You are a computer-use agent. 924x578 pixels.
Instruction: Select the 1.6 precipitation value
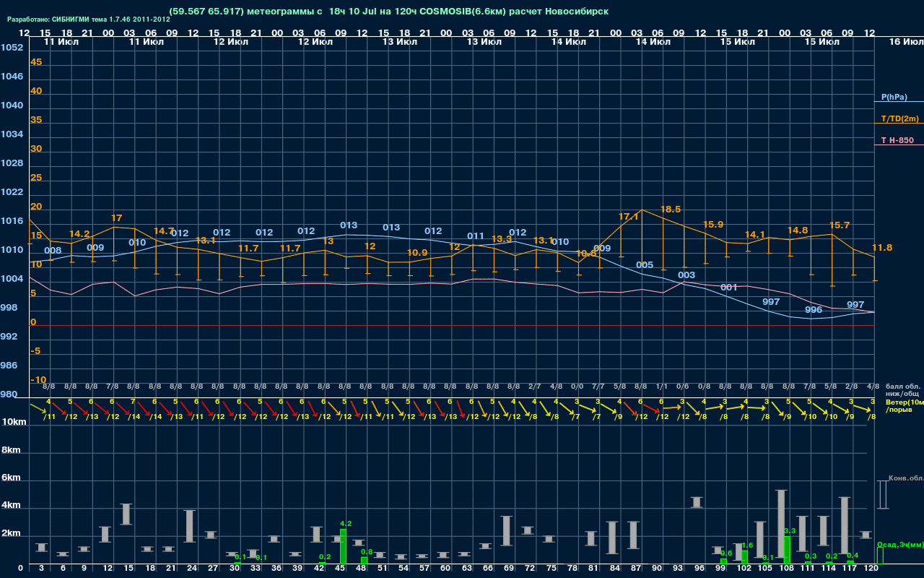747,545
